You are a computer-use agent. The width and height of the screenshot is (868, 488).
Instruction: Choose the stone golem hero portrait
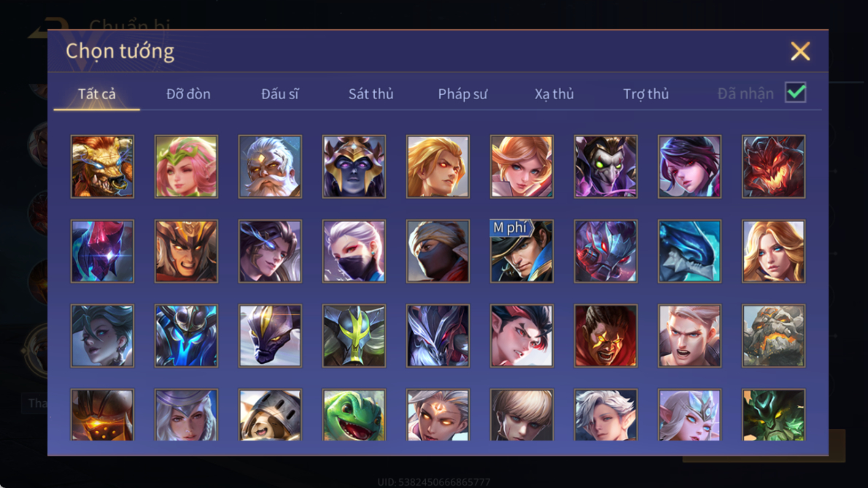pyautogui.click(x=773, y=336)
